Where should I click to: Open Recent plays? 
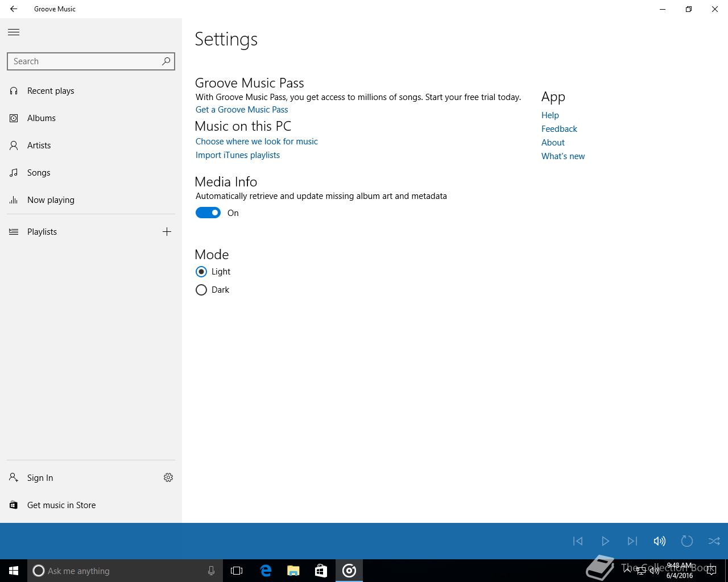pos(91,91)
